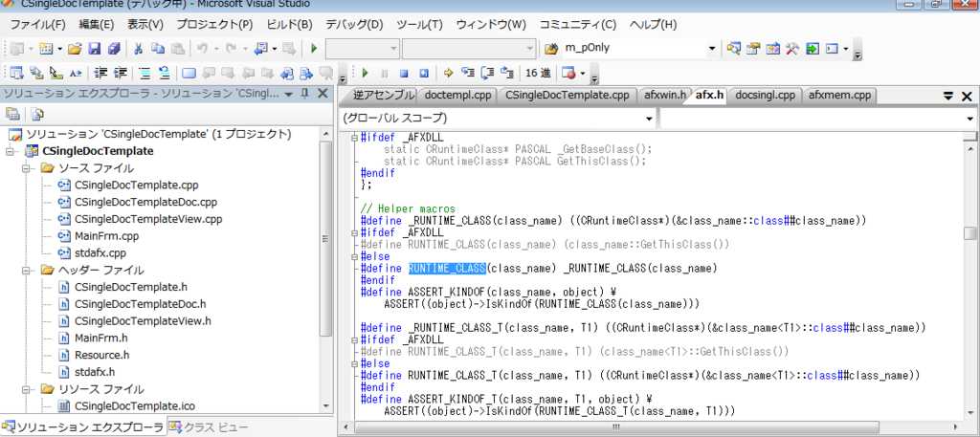Restart debugging with the Restart icon
Screen dimensions: 980x437
(423, 73)
